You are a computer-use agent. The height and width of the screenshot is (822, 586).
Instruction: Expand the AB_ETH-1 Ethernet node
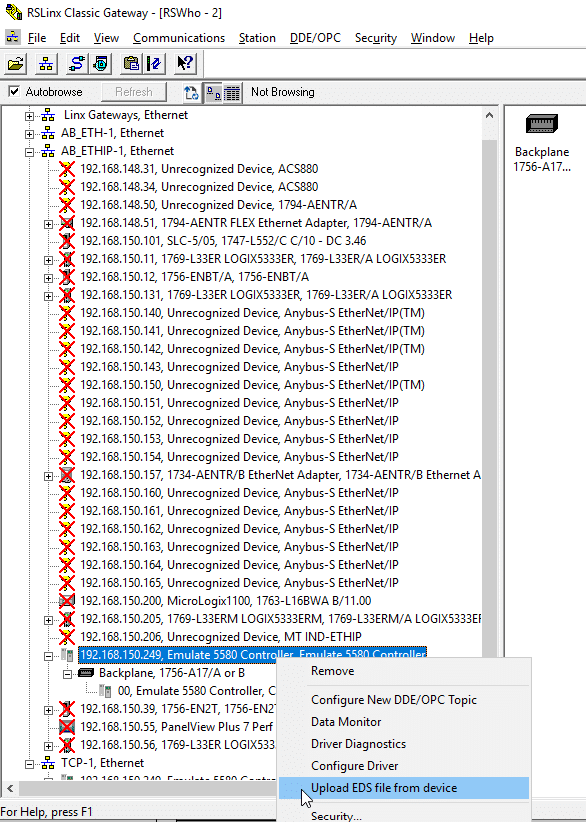pos(29,134)
